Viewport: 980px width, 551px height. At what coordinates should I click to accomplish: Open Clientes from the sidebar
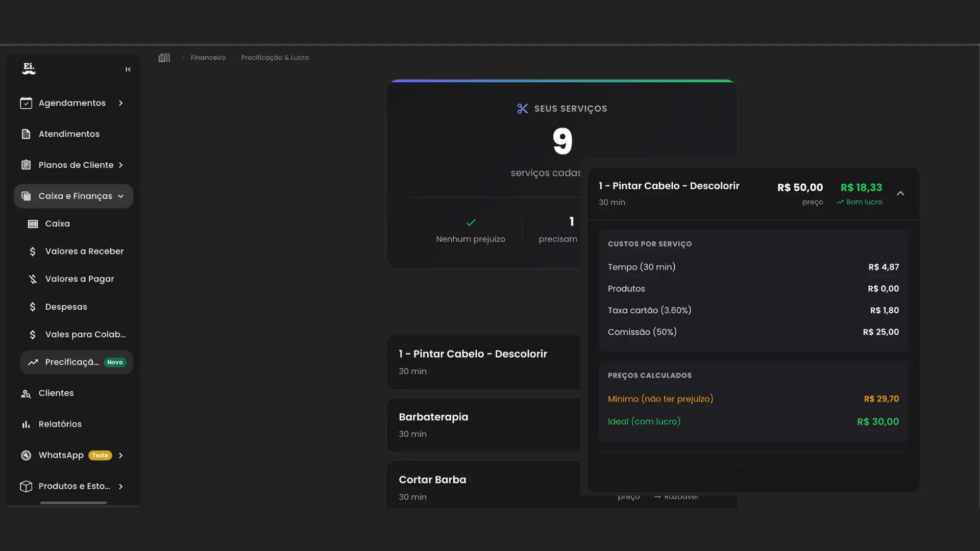click(x=56, y=393)
